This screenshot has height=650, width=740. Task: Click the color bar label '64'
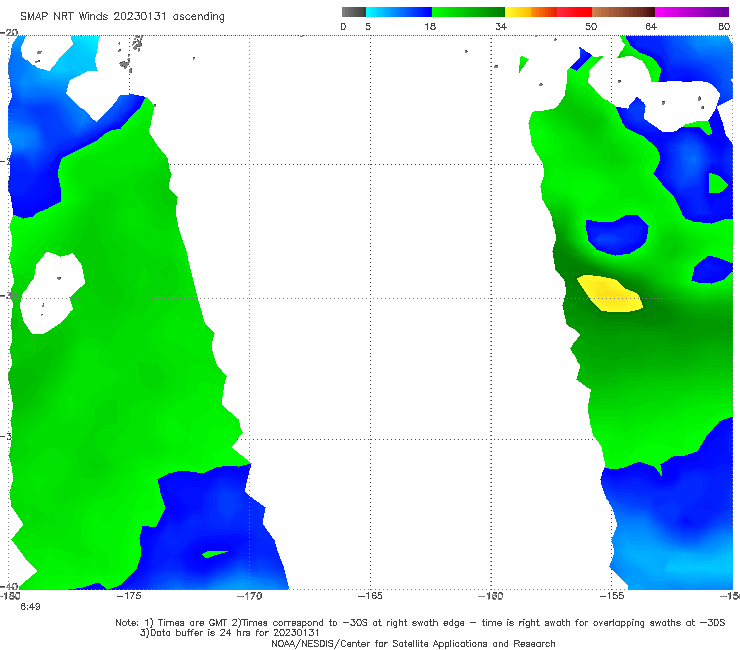(x=651, y=26)
